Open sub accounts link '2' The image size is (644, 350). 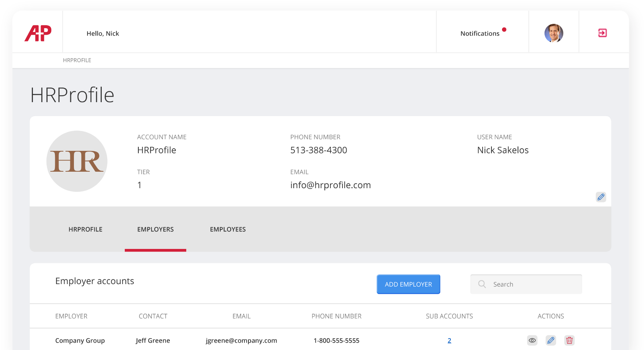(449, 340)
